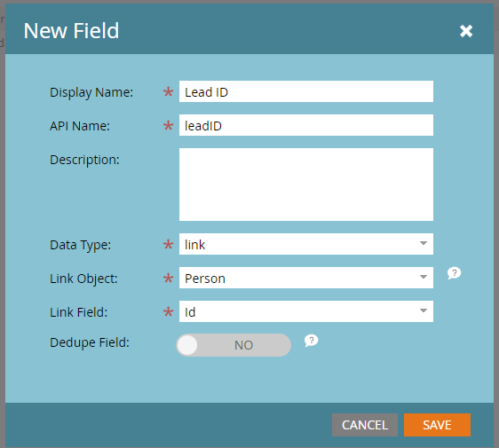Open help tooltip beside Link Object
499x448 pixels.
(x=454, y=273)
